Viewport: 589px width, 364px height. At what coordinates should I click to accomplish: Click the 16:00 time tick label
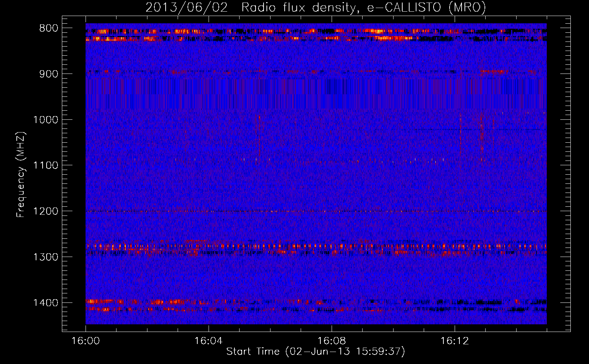[86, 341]
